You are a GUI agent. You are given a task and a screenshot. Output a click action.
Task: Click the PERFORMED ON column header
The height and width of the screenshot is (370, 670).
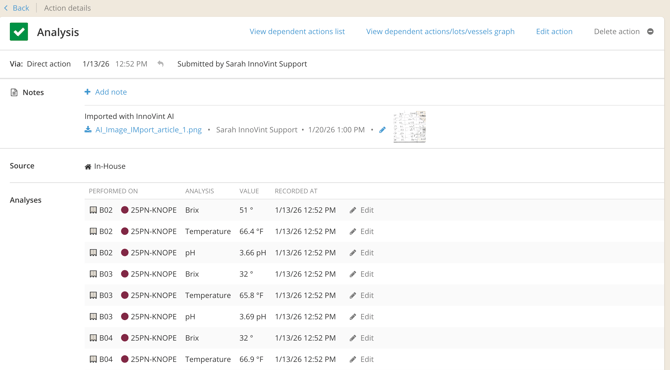[x=113, y=191]
